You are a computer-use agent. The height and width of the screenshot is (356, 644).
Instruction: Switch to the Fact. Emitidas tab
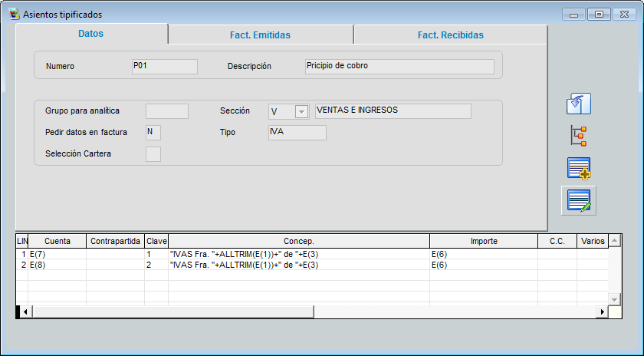tap(261, 35)
